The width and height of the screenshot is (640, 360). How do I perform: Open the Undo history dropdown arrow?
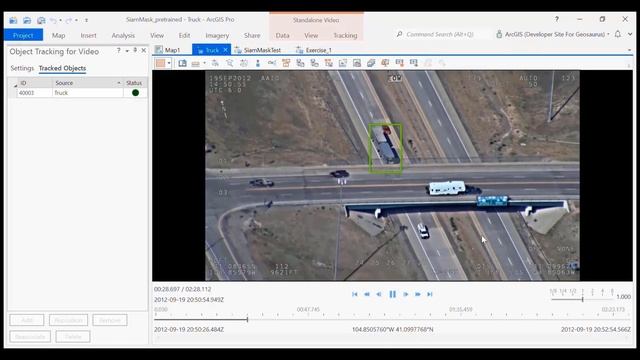[60, 20]
